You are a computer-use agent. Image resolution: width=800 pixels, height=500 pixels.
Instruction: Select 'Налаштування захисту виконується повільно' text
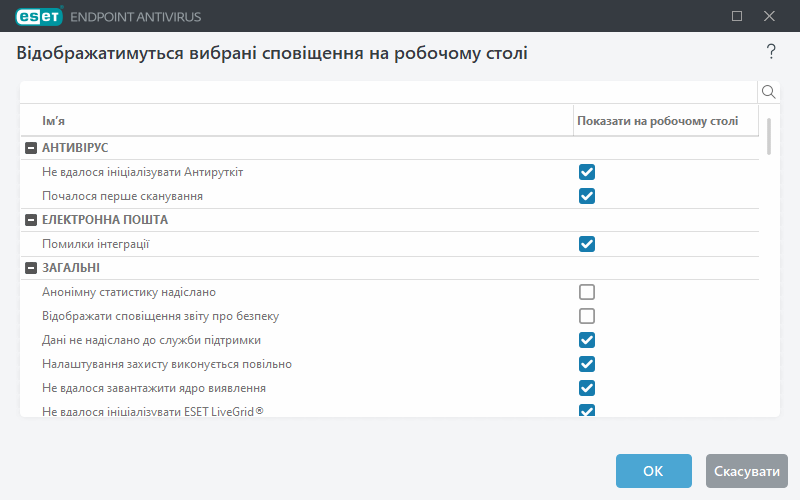click(167, 364)
